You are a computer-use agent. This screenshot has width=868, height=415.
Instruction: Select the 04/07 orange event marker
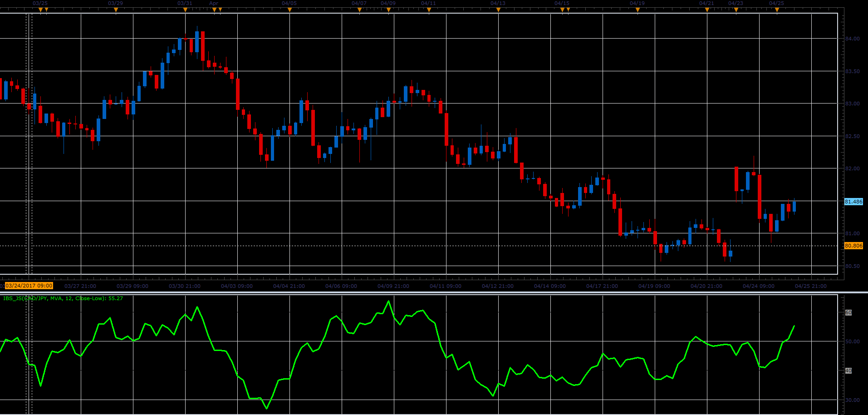(x=359, y=10)
